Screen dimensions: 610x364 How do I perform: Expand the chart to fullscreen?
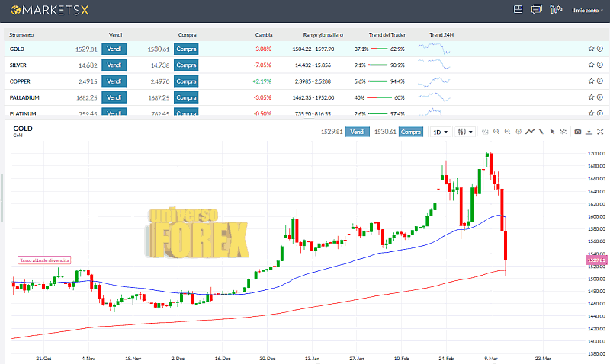click(600, 132)
